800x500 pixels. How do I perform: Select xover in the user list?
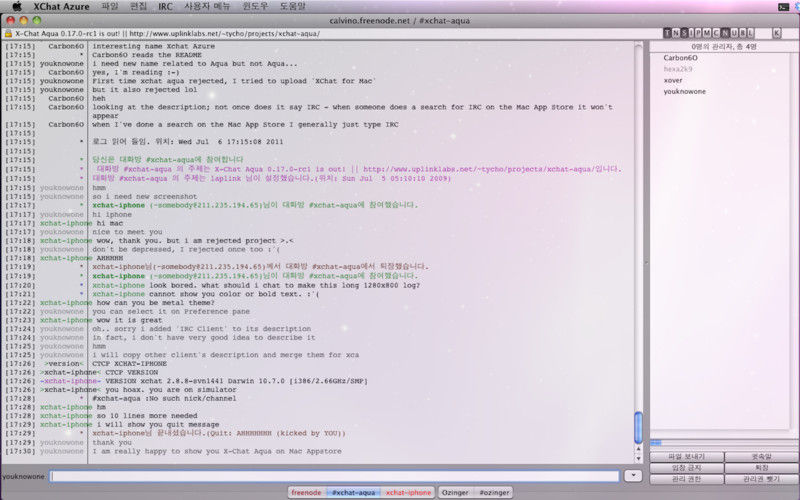point(673,80)
